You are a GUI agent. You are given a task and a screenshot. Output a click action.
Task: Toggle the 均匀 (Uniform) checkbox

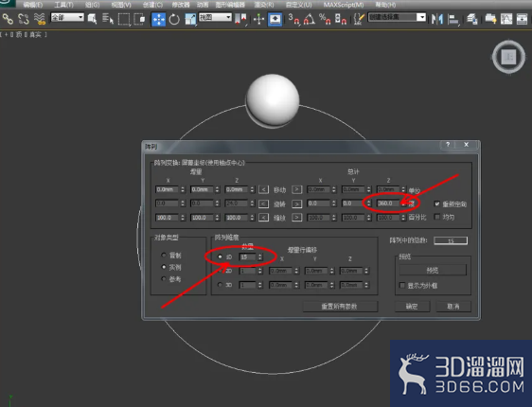click(437, 217)
